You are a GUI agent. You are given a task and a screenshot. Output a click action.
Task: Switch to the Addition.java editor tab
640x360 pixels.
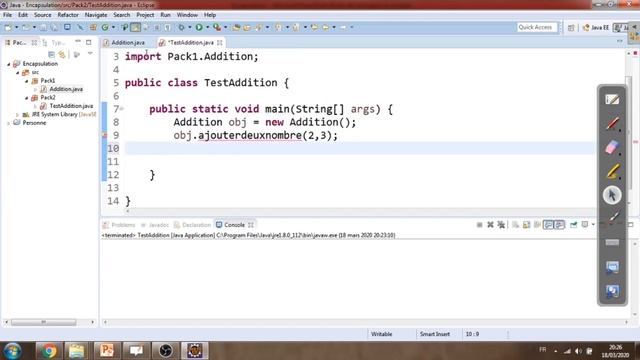(x=128, y=42)
